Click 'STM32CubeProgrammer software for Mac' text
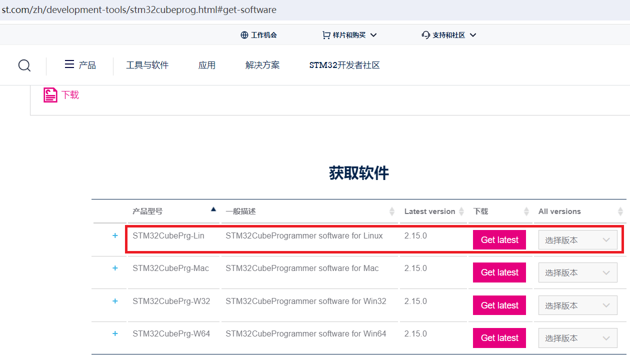Screen dimensions: 630x364 302,268
